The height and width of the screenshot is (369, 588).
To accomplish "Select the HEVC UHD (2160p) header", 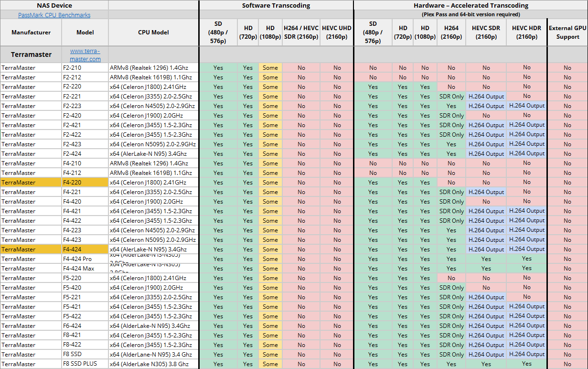I will click(x=337, y=33).
